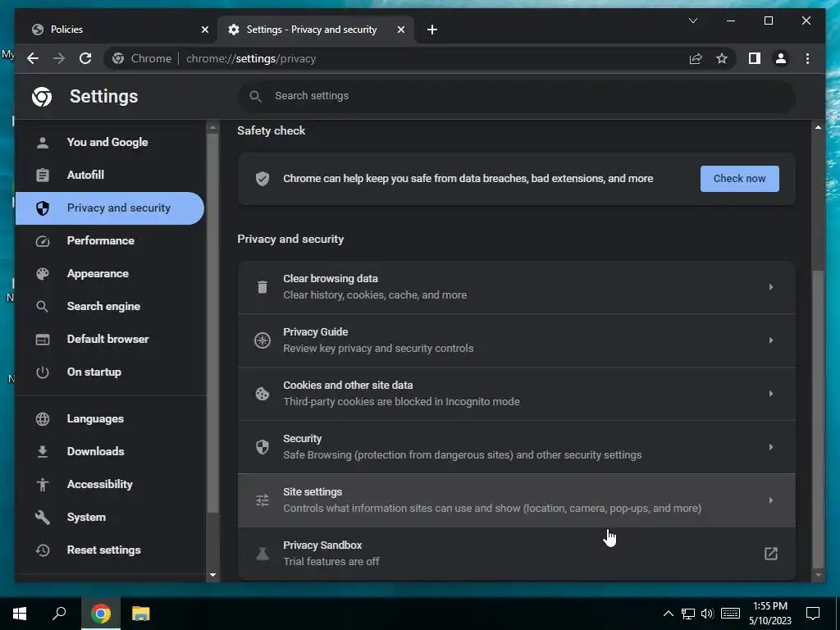Click the address bar URL
Viewport: 840px width, 630px height.
[251, 58]
